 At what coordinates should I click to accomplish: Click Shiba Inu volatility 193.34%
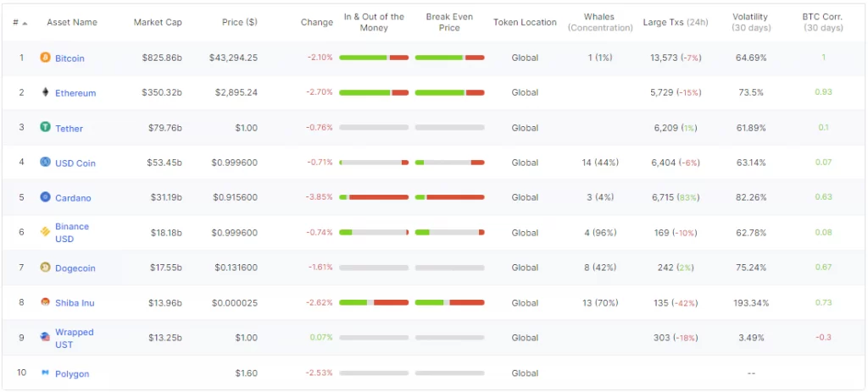[x=751, y=302]
